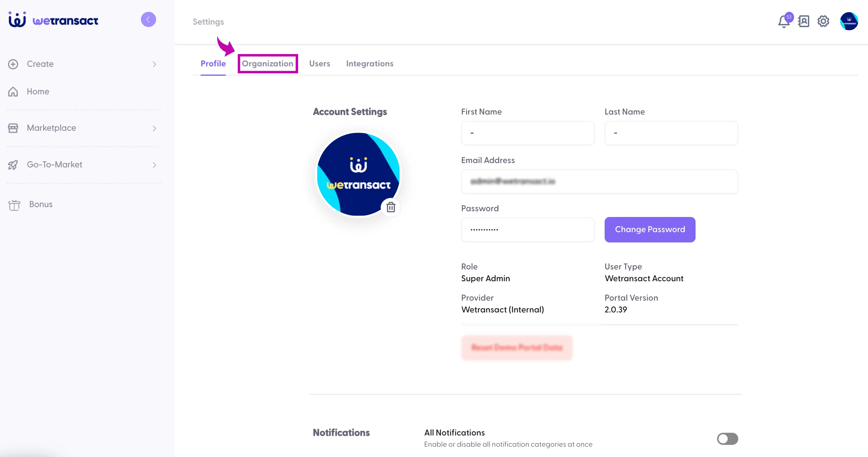The height and width of the screenshot is (457, 868).
Task: Click the First Name input field
Action: click(x=528, y=133)
